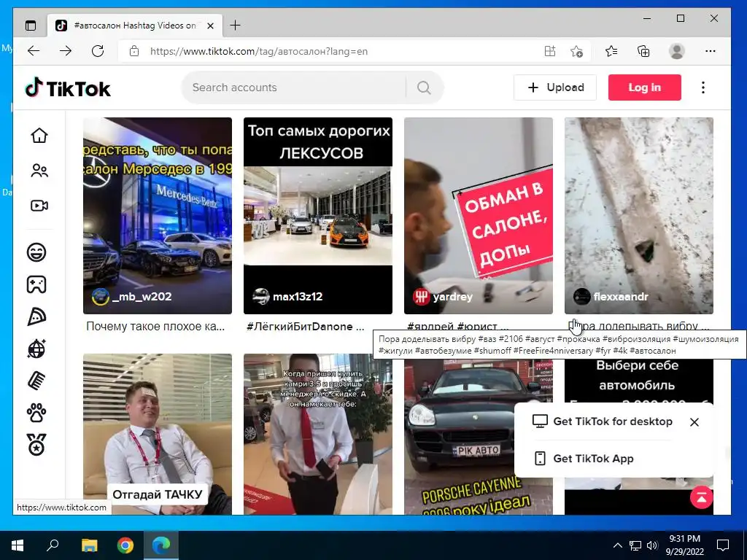This screenshot has width=747, height=560.
Task: Click the lock site information icon
Action: click(x=134, y=51)
